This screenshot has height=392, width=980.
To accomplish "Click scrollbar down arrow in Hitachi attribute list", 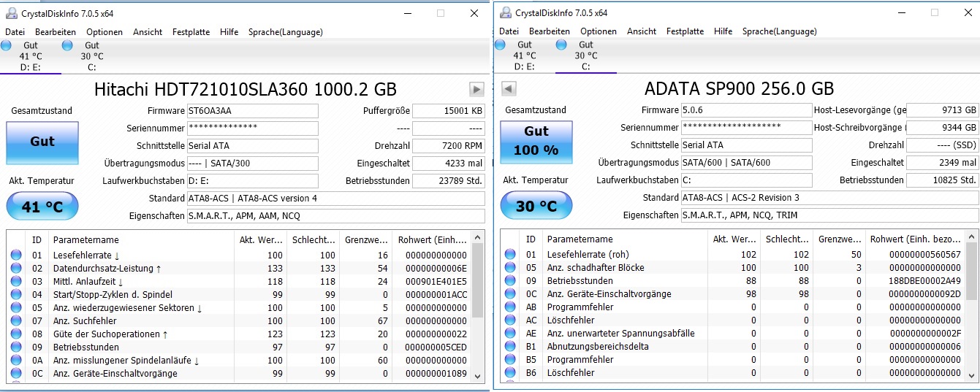I will click(x=478, y=376).
